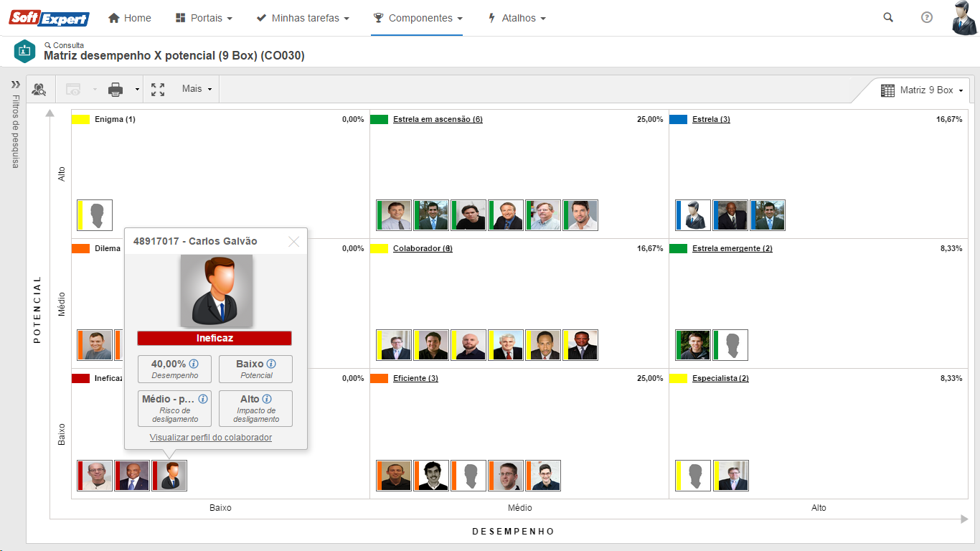Click the search magnifier icon in header
The width and height of the screenshot is (980, 551).
point(888,18)
